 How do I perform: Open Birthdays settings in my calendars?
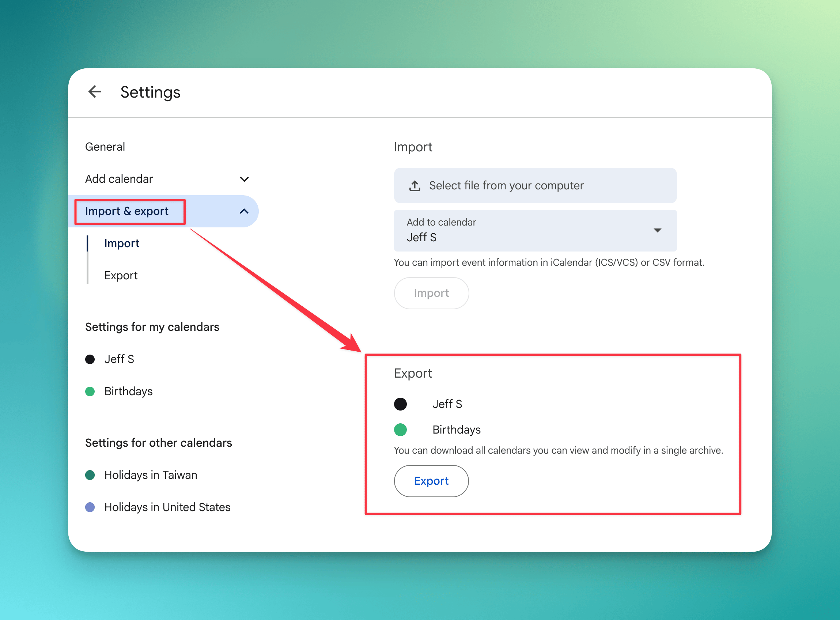[x=128, y=392]
